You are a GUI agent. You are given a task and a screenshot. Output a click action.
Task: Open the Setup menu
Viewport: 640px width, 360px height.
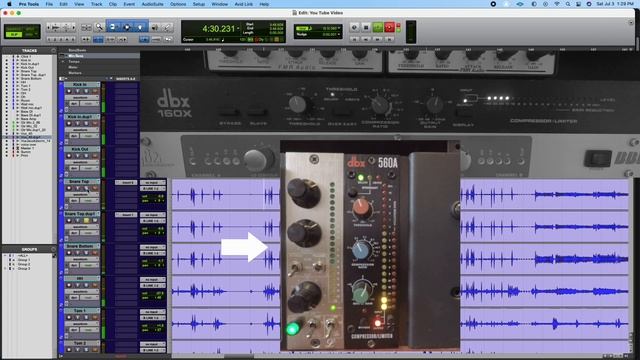point(199,4)
